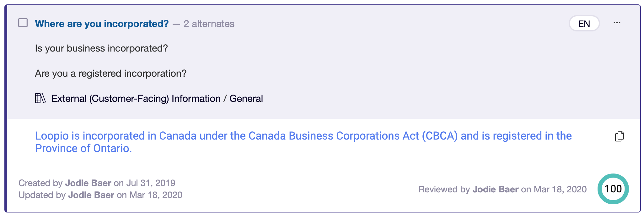This screenshot has width=644, height=215.
Task: Open the "Where are you incorporated?" question title
Action: 102,24
